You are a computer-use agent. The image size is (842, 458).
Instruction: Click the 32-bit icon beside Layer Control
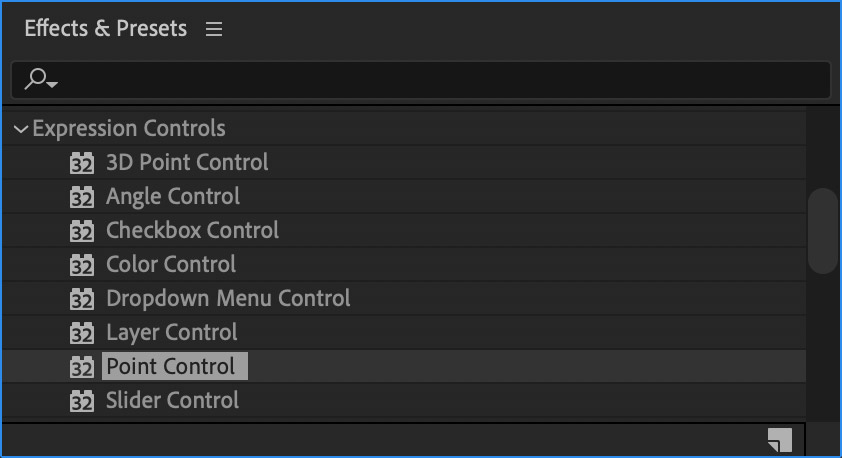82,333
